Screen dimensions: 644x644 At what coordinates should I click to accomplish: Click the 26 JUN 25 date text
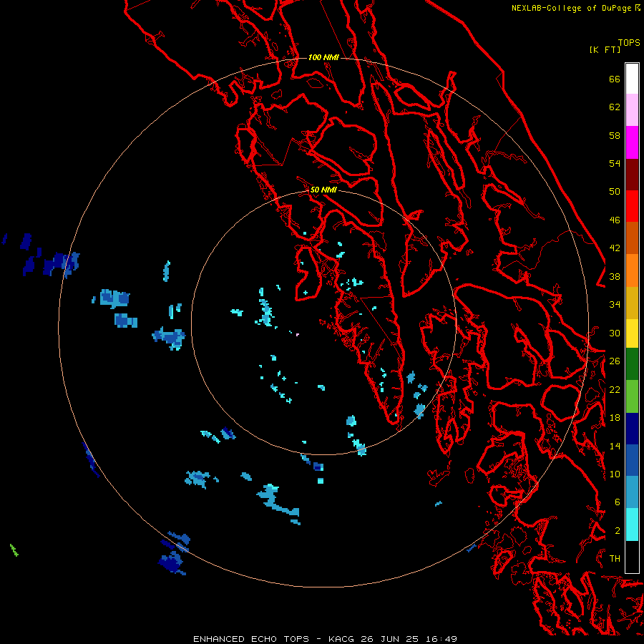coord(390,639)
